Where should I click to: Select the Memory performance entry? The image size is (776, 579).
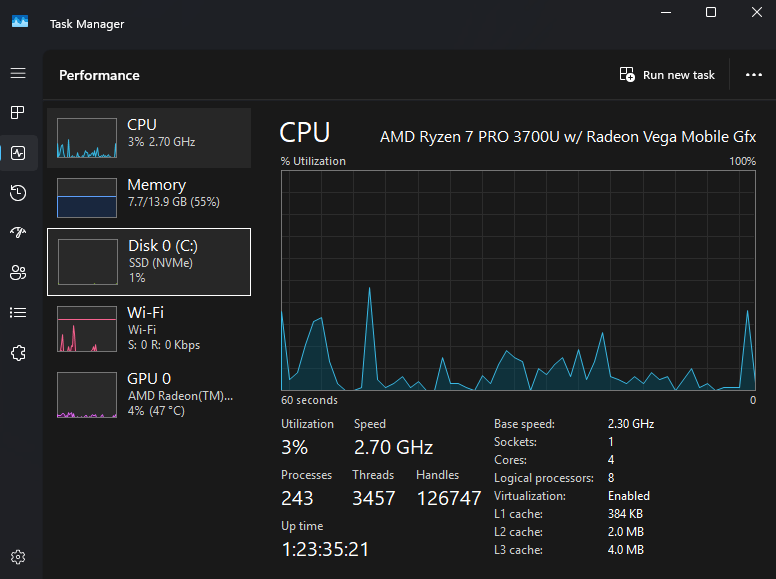point(149,198)
